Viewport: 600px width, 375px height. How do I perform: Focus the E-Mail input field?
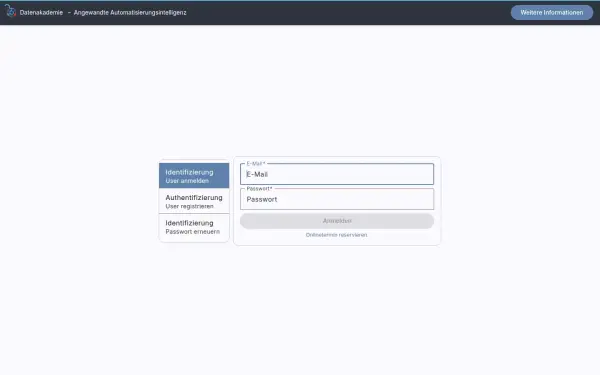337,174
